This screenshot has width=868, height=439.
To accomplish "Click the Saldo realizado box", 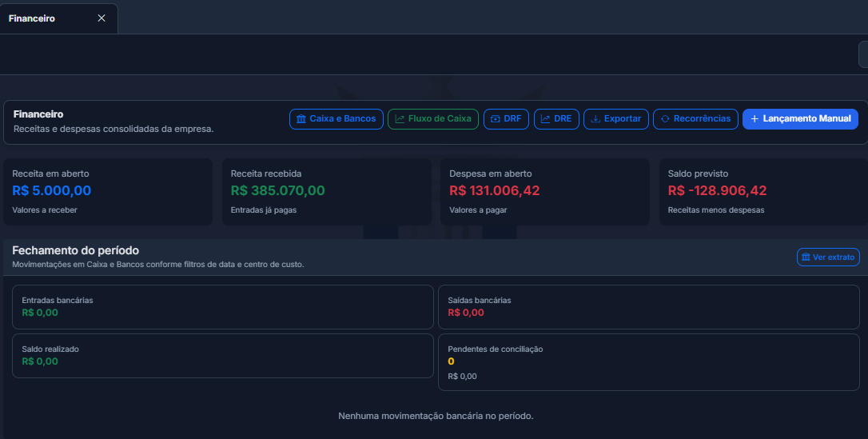I will click(x=222, y=356).
